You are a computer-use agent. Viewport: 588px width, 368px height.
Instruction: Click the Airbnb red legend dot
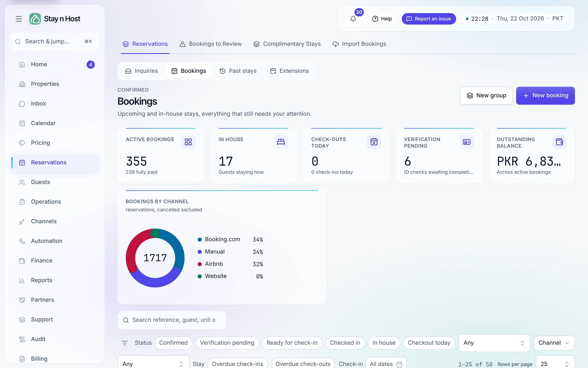pyautogui.click(x=199, y=264)
